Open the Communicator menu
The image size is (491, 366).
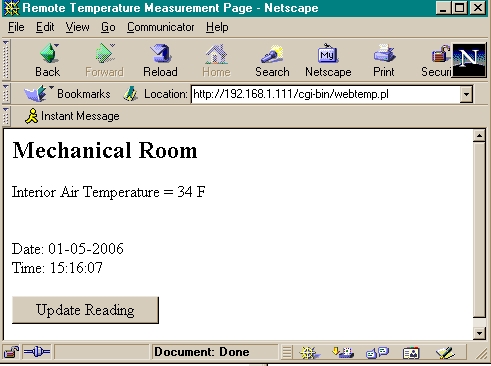pos(160,27)
